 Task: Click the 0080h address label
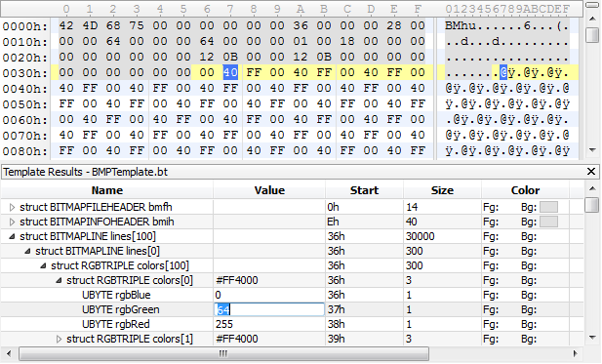click(25, 151)
